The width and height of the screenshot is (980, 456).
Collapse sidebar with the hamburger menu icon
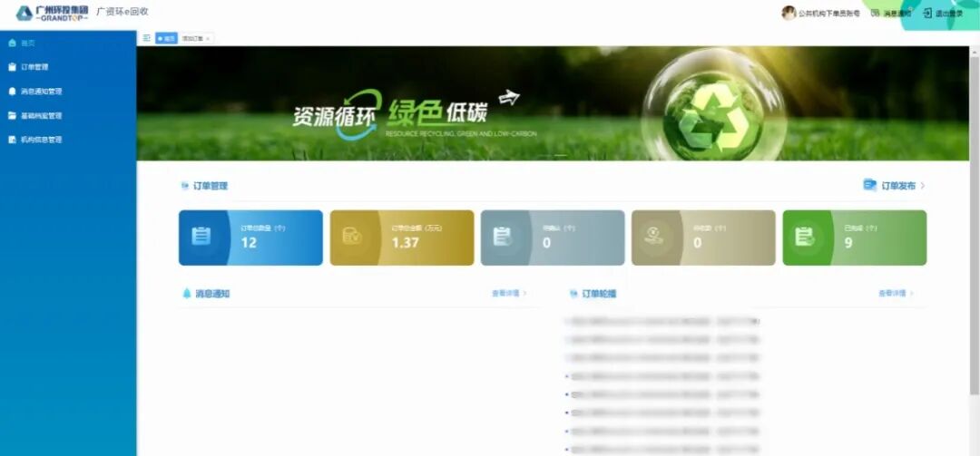coord(146,38)
